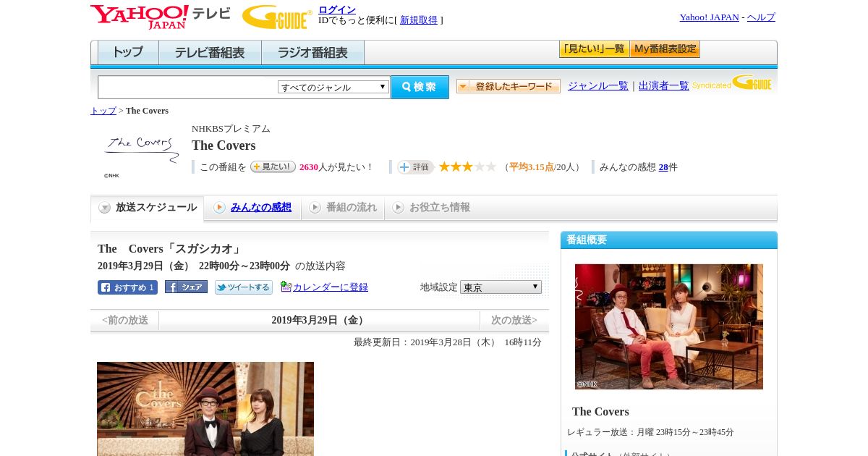868x456 pixels.
Task: Click Facebook シェア button
Action: click(x=186, y=287)
